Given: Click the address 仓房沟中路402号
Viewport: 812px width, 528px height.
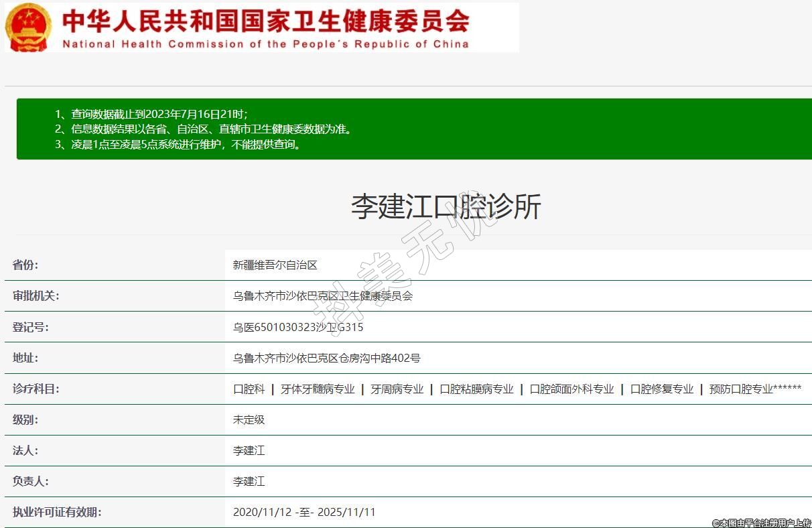Looking at the screenshot, I should (326, 358).
